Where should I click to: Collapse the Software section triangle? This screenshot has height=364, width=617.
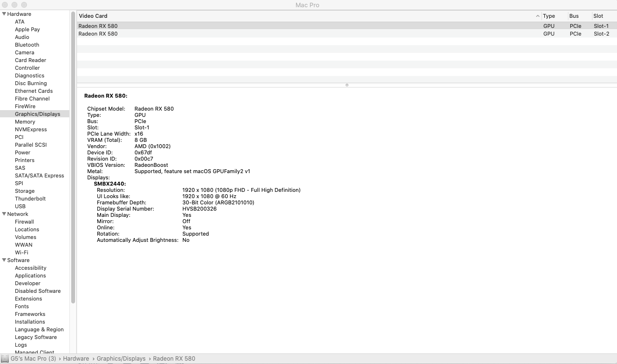4,260
